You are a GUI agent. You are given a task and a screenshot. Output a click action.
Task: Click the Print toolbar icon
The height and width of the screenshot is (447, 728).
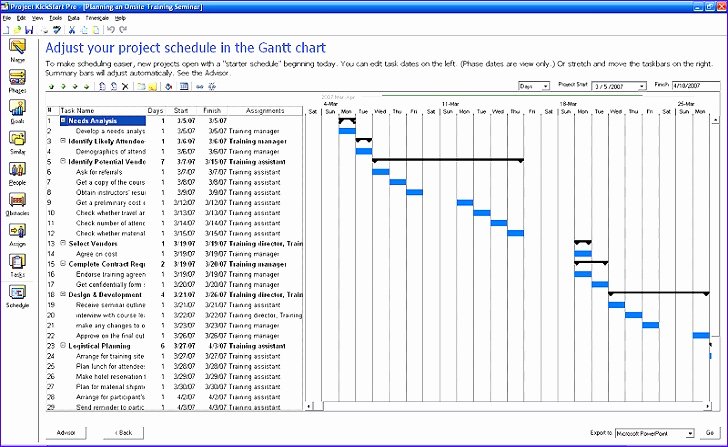click(x=45, y=30)
